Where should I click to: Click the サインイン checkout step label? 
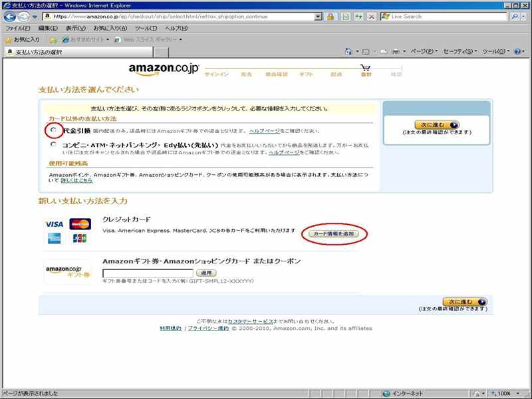tap(217, 74)
